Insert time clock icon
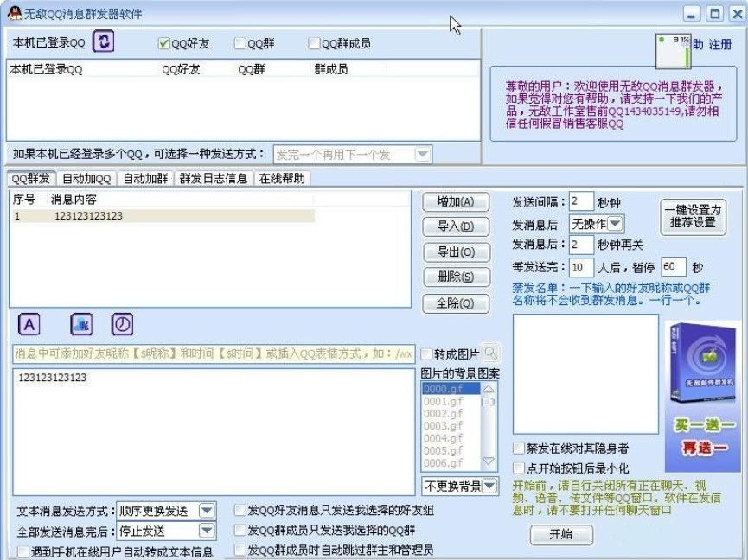 coord(122,325)
